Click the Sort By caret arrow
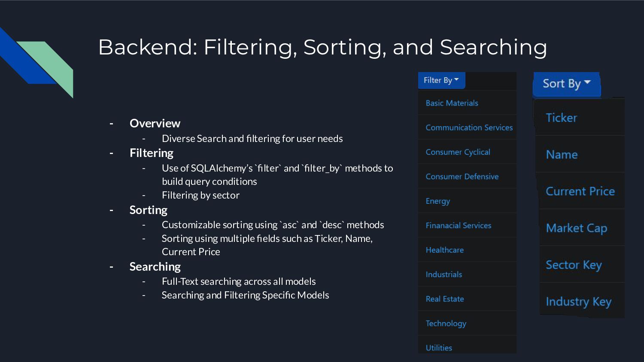This screenshot has height=362, width=644. (x=587, y=82)
